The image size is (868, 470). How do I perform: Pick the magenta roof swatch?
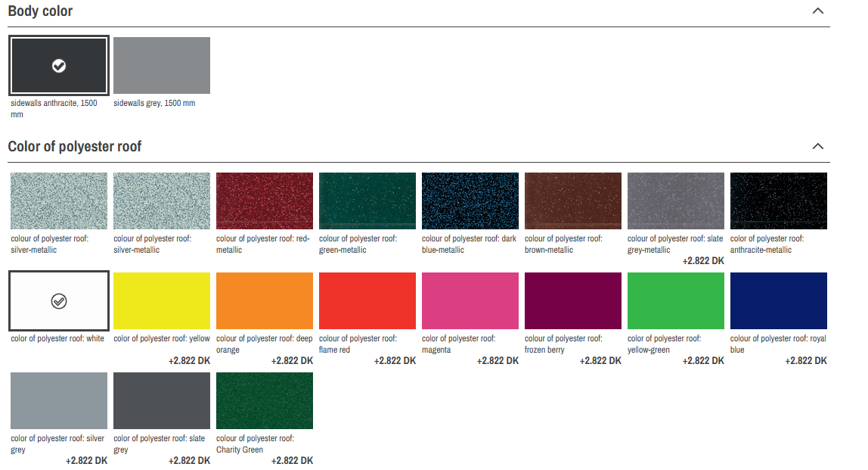(470, 300)
